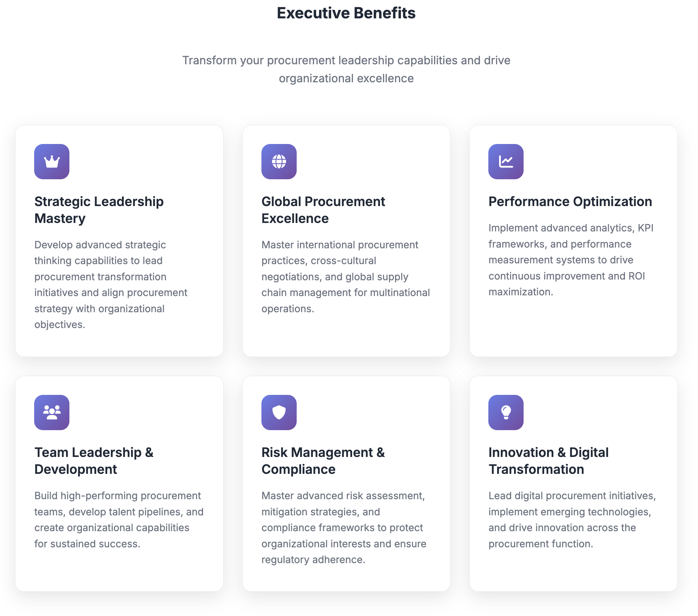Click the Risk Management & Compliance heading
This screenshot has height=616, width=698.
[323, 461]
